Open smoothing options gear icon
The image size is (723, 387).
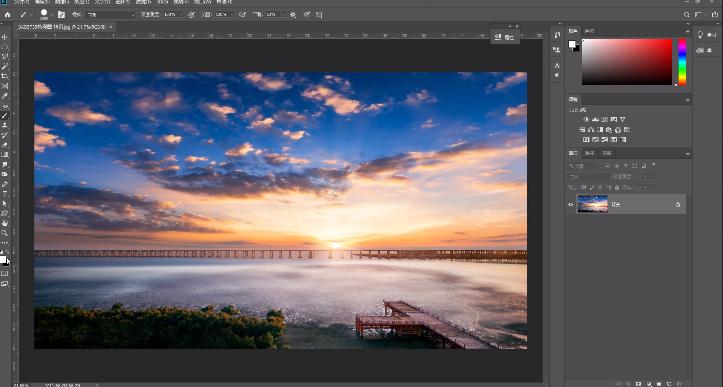[293, 15]
